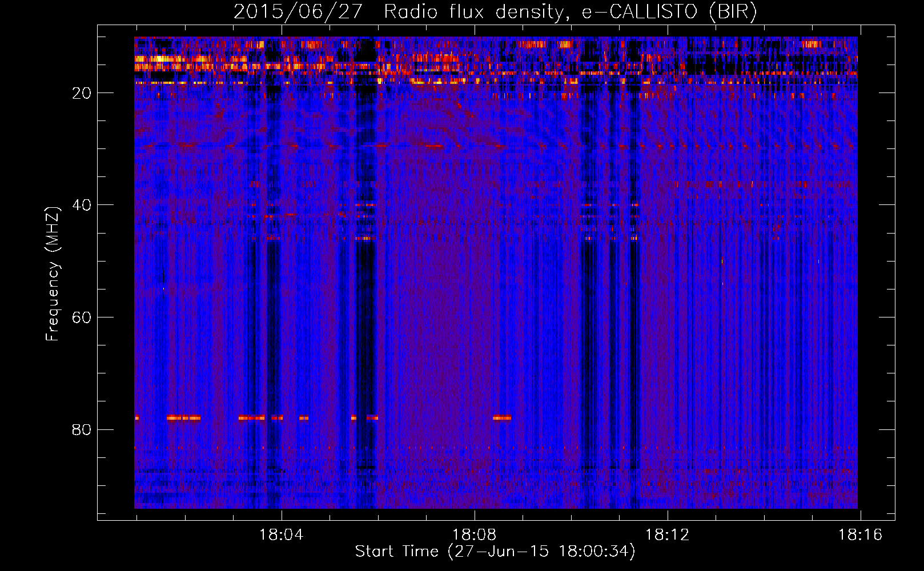Click the "Start Time (27-Jun-15 18:00:34)" axis label
The width and height of the screenshot is (924, 571).
(x=495, y=552)
